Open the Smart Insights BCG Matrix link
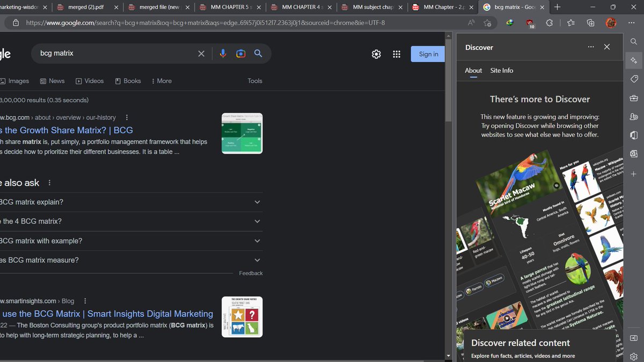The image size is (644, 362). point(107,314)
